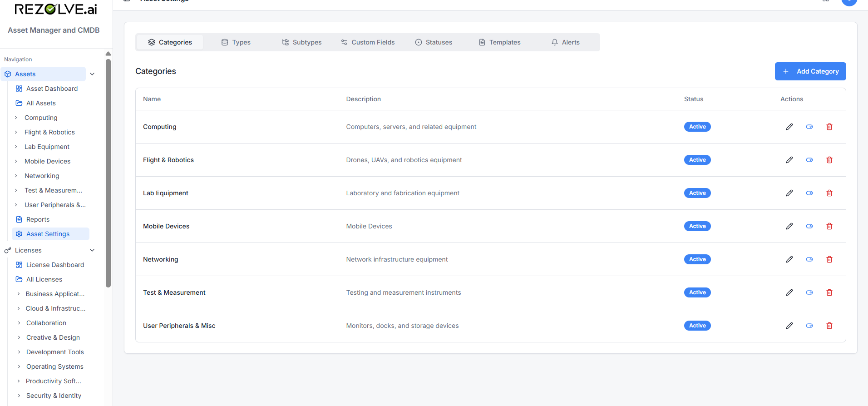Expand Computing in the sidebar tree
The image size is (868, 406).
coord(16,118)
